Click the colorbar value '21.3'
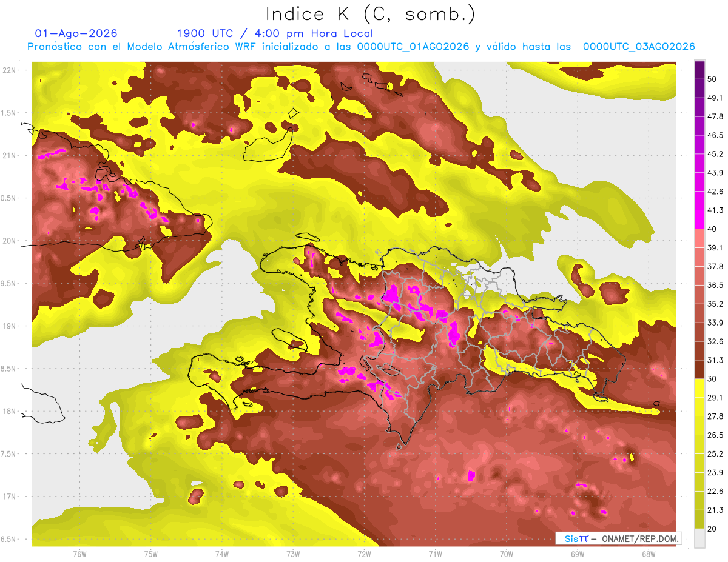The width and height of the screenshot is (728, 562). coord(715,510)
